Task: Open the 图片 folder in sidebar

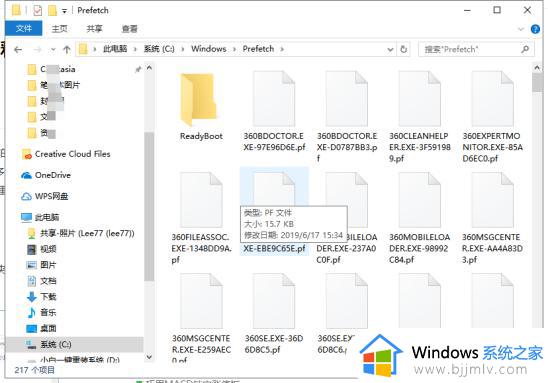Action: [x=42, y=265]
